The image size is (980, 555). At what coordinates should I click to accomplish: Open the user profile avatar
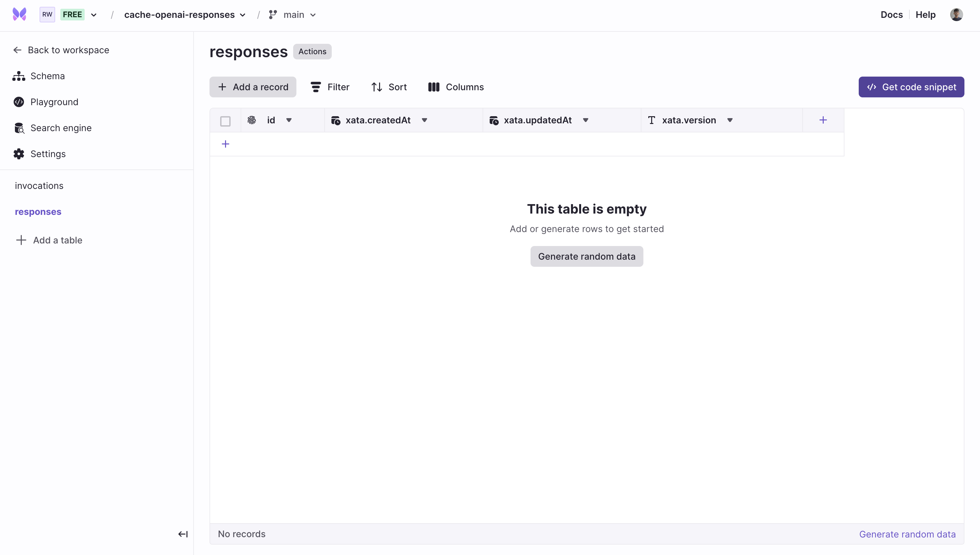956,15
